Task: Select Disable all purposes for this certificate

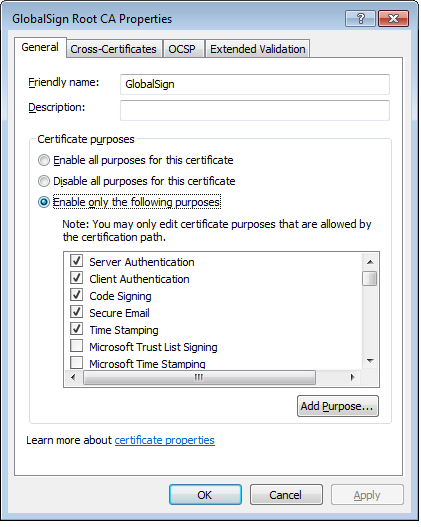Action: (x=44, y=181)
